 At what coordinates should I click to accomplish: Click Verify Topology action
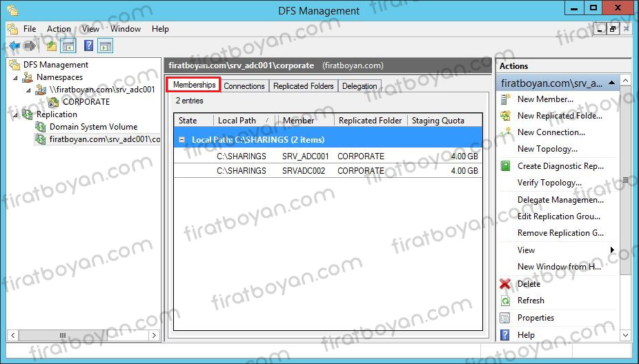coord(549,183)
